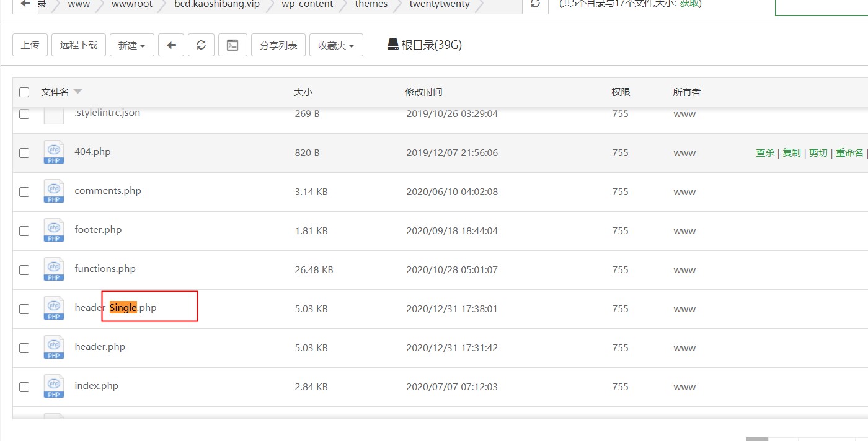Click the 404.php file icon

54,152
